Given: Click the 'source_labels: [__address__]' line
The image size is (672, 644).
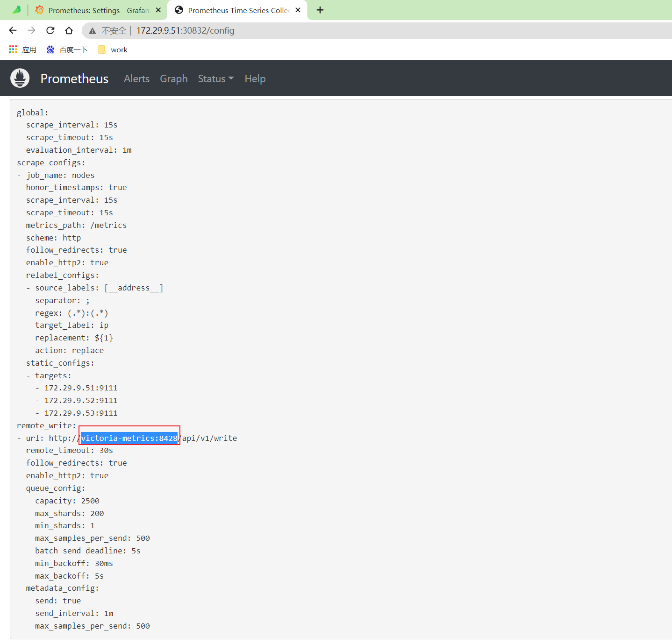Looking at the screenshot, I should tap(99, 288).
